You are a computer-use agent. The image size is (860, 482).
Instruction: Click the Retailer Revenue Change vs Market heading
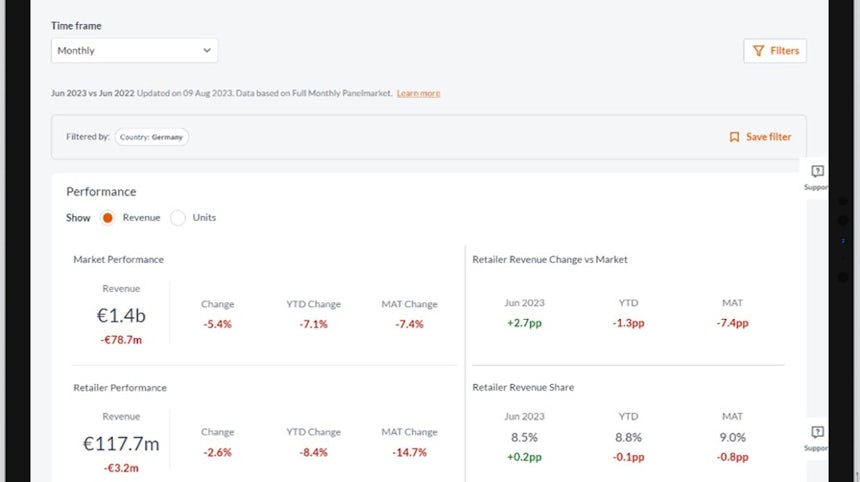(x=549, y=260)
